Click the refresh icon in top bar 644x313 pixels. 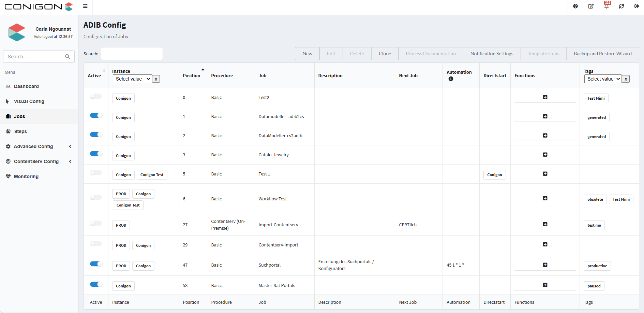tap(621, 6)
